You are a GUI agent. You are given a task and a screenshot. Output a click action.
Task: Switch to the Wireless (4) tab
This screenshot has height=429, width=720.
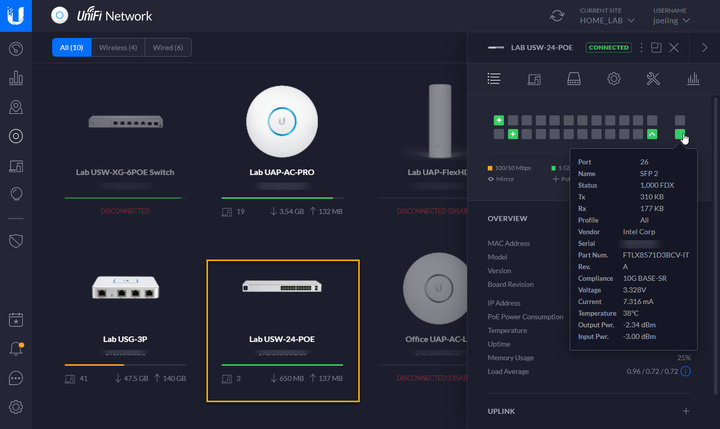[118, 47]
